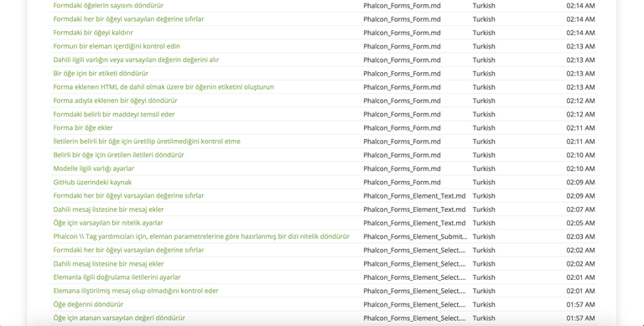Click "Turkish" in the "Öğe değerini döndürür" row

[484, 304]
